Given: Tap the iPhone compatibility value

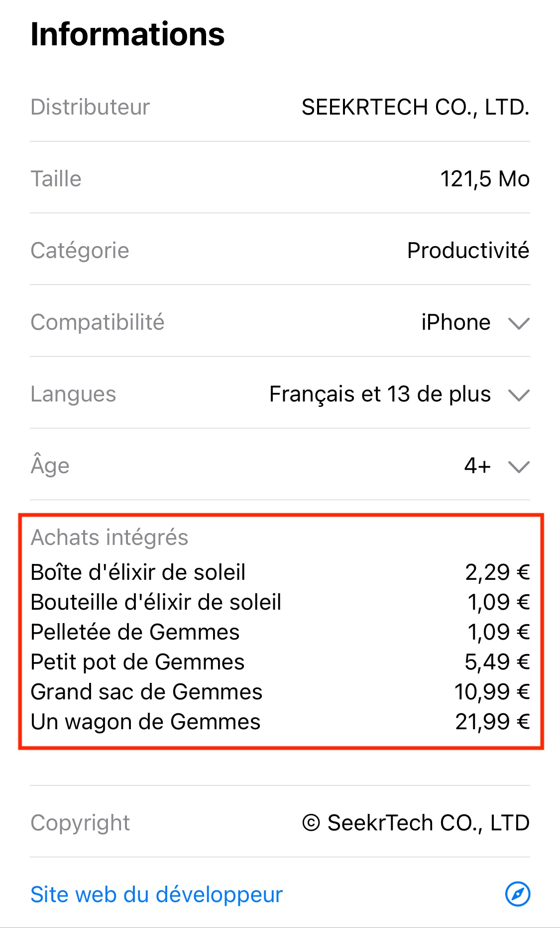Looking at the screenshot, I should [x=455, y=322].
